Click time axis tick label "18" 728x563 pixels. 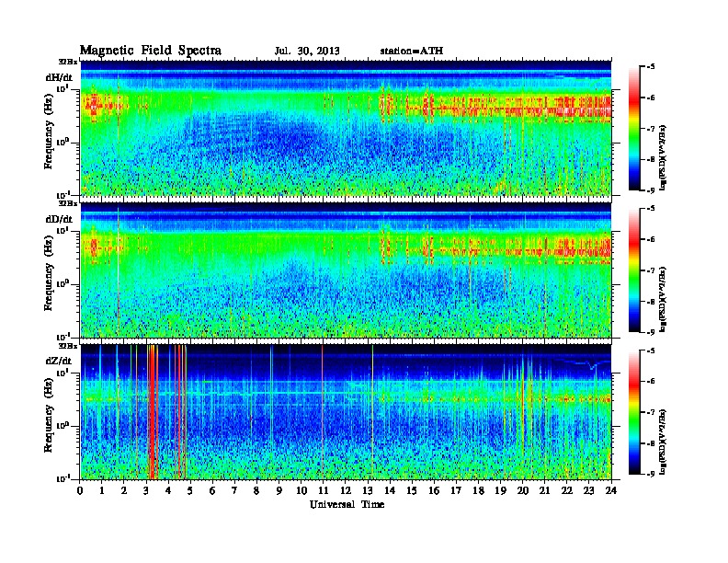point(478,491)
